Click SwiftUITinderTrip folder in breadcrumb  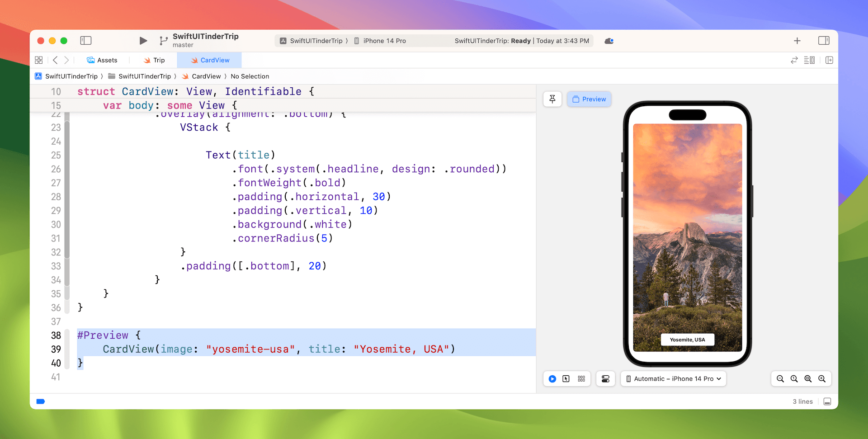click(140, 76)
